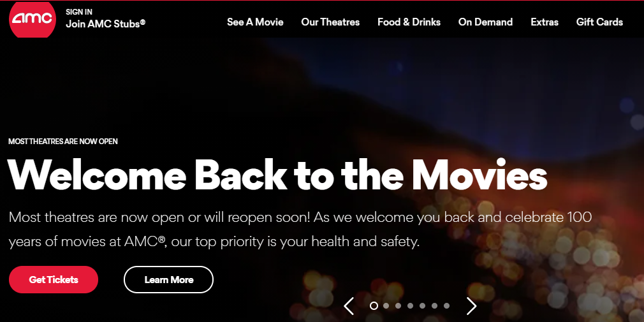Go to the previous carousel slide arrow
Screen dimensions: 644x322
(x=349, y=306)
